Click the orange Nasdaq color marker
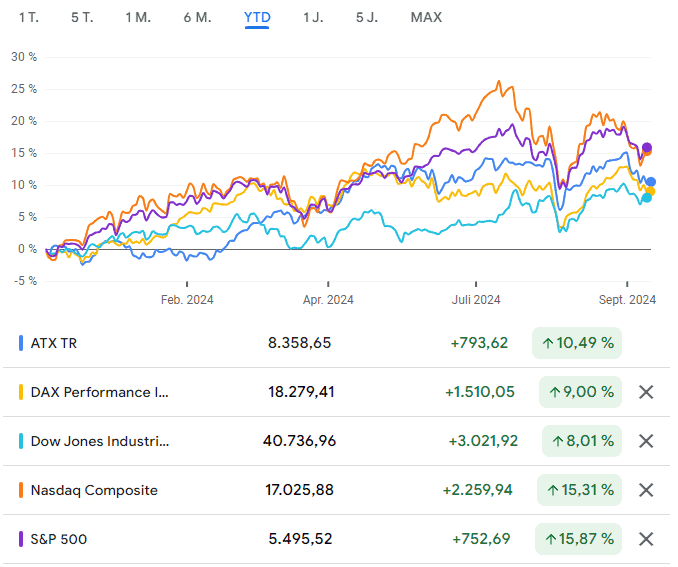Viewport: 678px width, 567px height. click(21, 490)
